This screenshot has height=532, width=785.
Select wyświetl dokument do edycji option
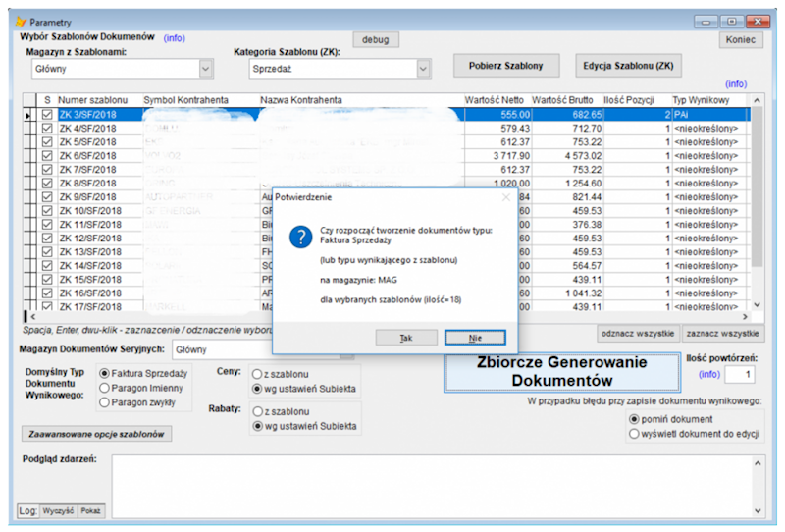695,434
